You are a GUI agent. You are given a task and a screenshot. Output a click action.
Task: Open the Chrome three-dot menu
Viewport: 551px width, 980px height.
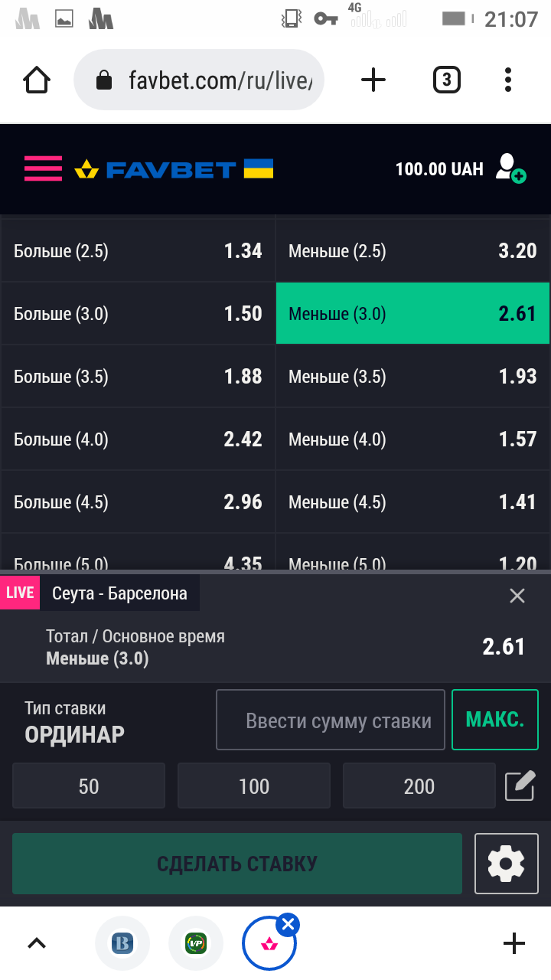507,79
